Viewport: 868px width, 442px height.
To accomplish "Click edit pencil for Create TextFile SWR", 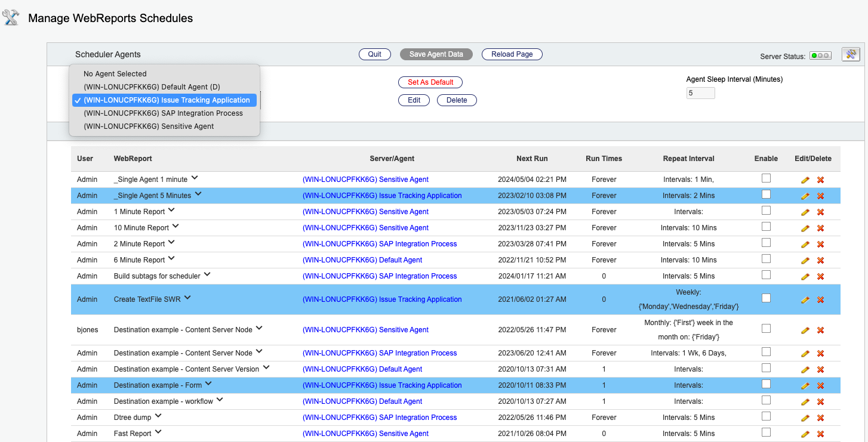I will tap(805, 299).
